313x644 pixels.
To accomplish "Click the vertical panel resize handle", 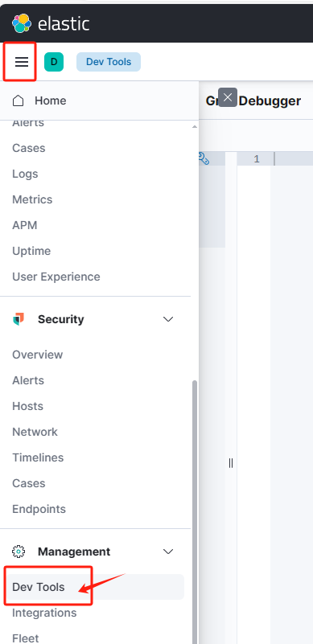I will [231, 463].
